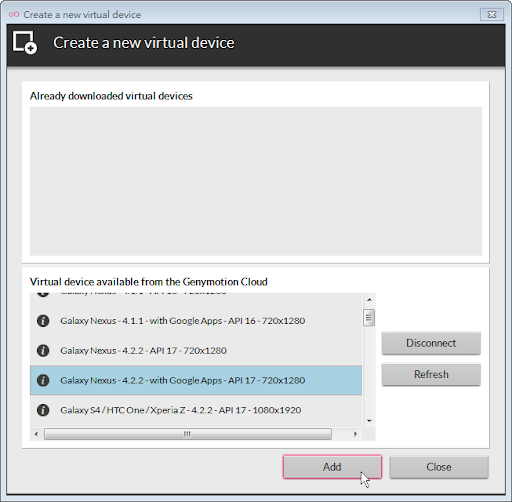Select Galaxy Nexus - 4.2.2 - with Google Apps - API 17
Viewport: 512px width, 502px height.
[196, 380]
